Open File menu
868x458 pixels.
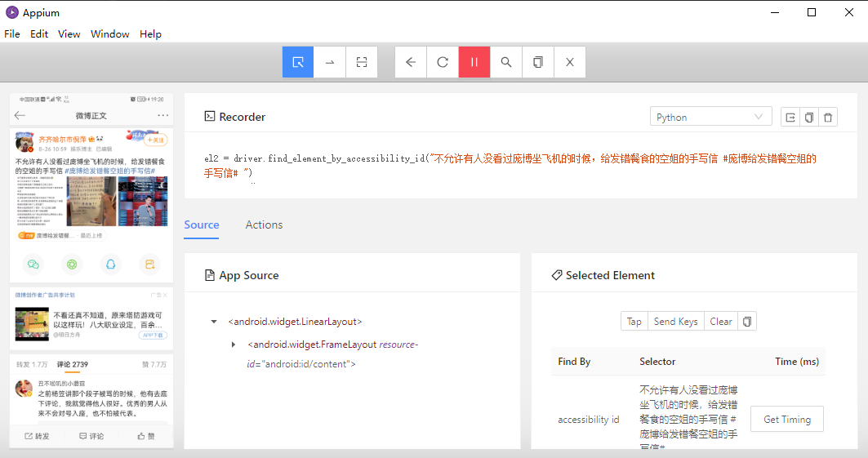(12, 33)
